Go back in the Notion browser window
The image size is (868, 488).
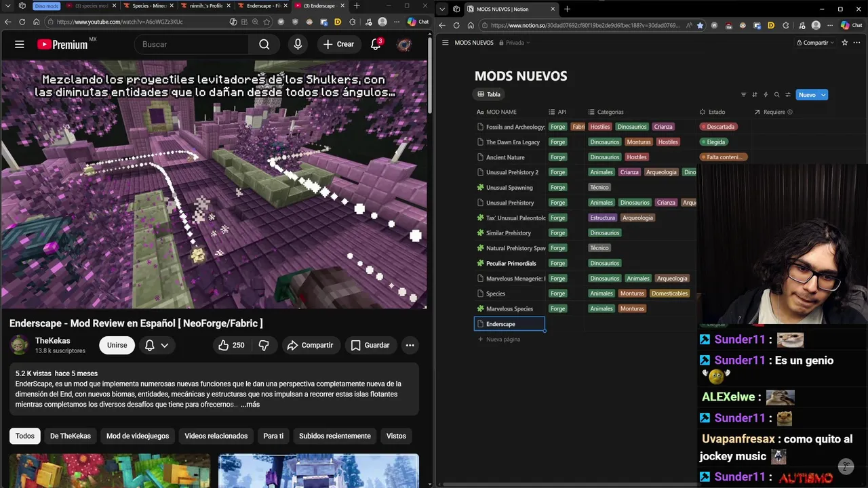pos(442,25)
